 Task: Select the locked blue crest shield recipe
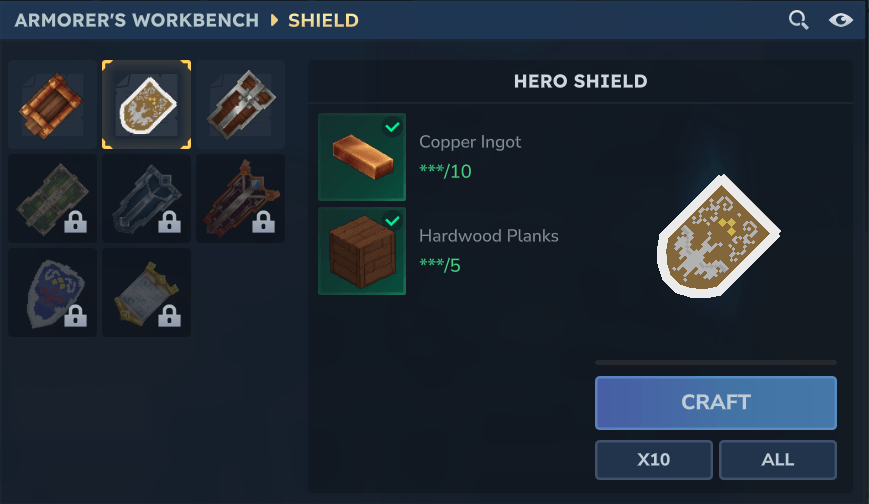click(52, 292)
